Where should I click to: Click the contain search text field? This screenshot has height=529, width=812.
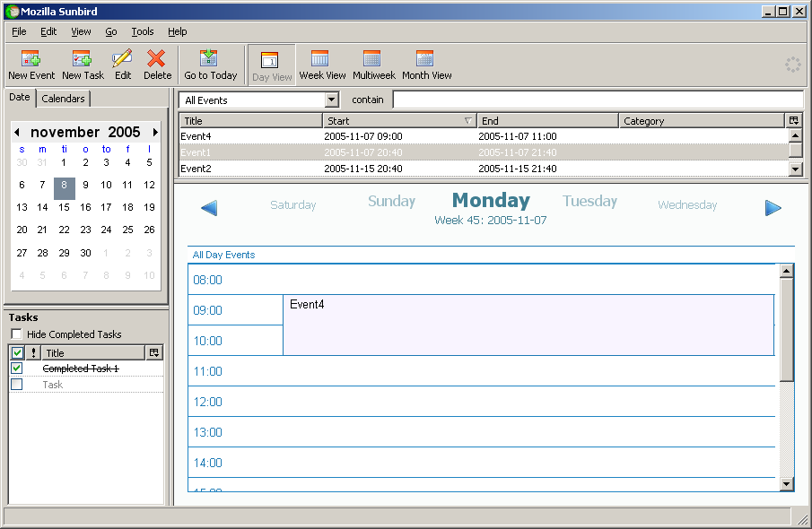[x=598, y=100]
